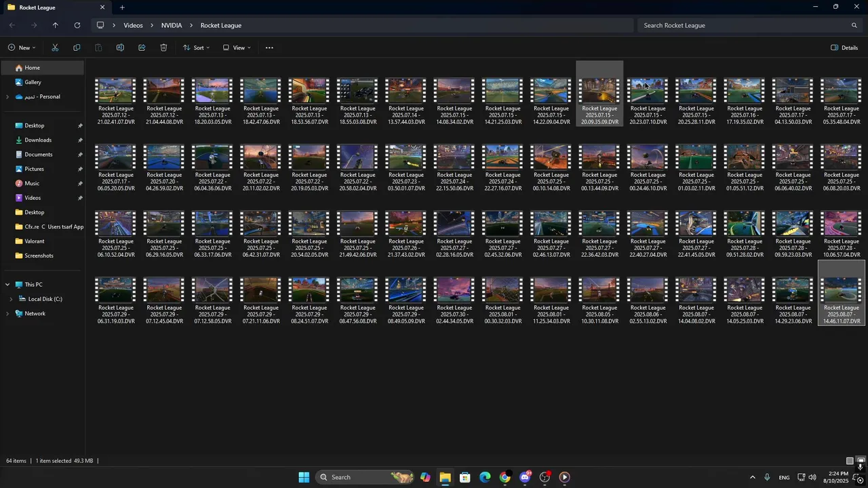Image resolution: width=868 pixels, height=488 pixels.
Task: Open Copilot from the taskbar
Action: (x=425, y=477)
